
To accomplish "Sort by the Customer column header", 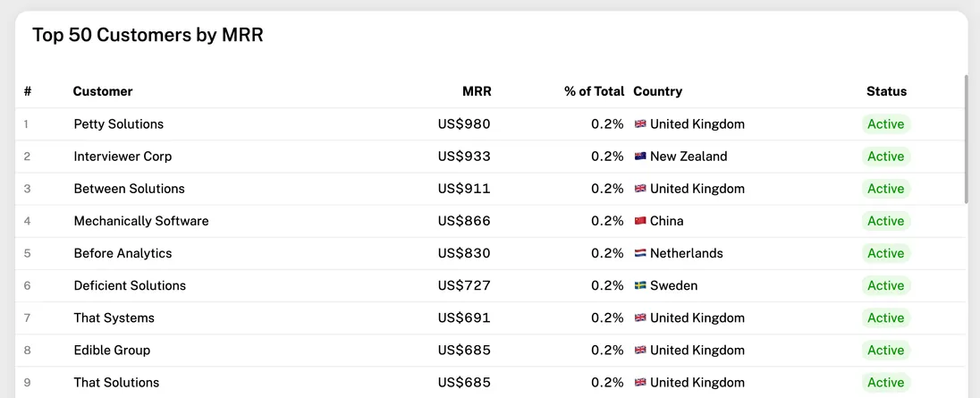I will (x=103, y=91).
